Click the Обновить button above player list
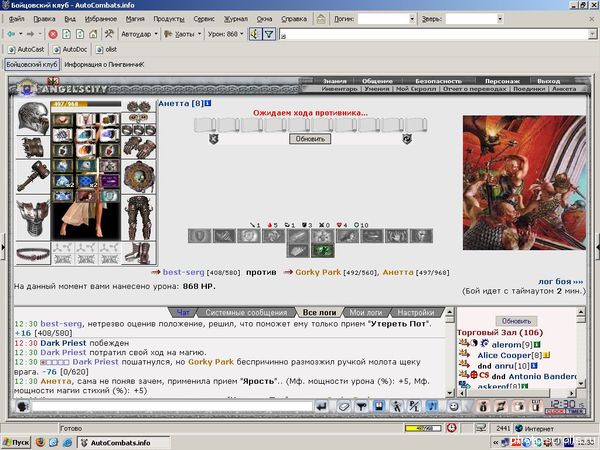 tap(516, 321)
